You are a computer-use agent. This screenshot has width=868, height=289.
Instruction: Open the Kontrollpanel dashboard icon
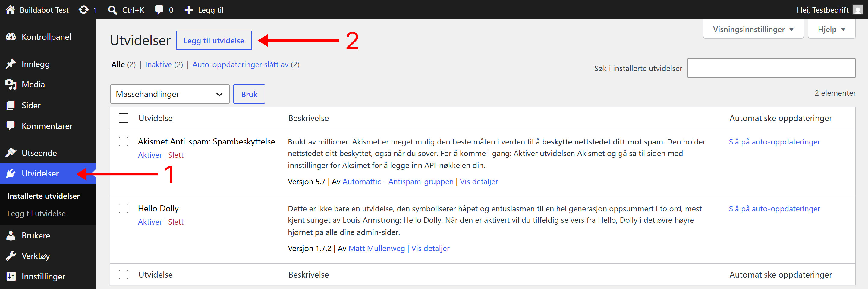pyautogui.click(x=11, y=37)
